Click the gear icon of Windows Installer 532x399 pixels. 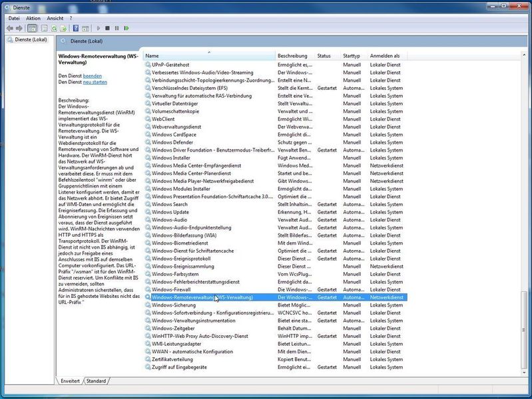click(148, 158)
